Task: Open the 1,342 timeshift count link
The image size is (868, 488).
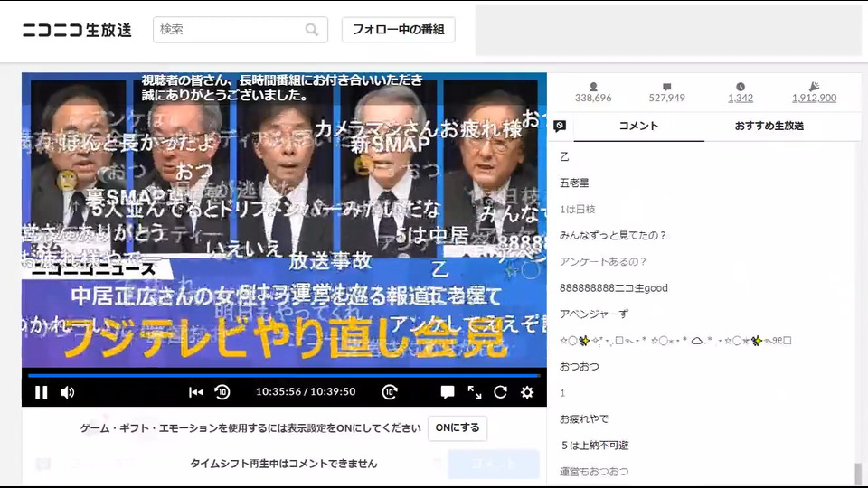Action: [x=741, y=98]
